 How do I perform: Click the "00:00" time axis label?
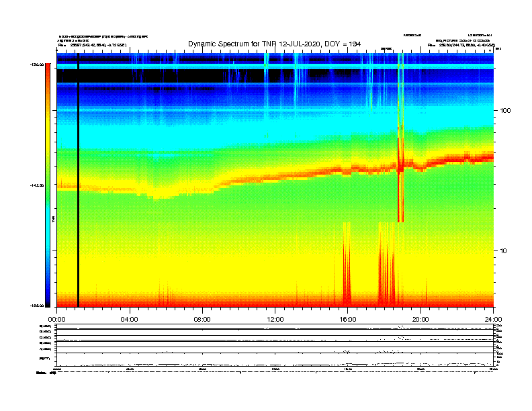point(56,320)
